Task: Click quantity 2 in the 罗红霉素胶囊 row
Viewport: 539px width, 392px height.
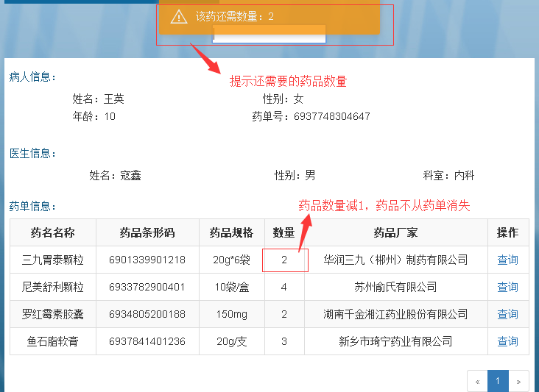Action: 284,314
